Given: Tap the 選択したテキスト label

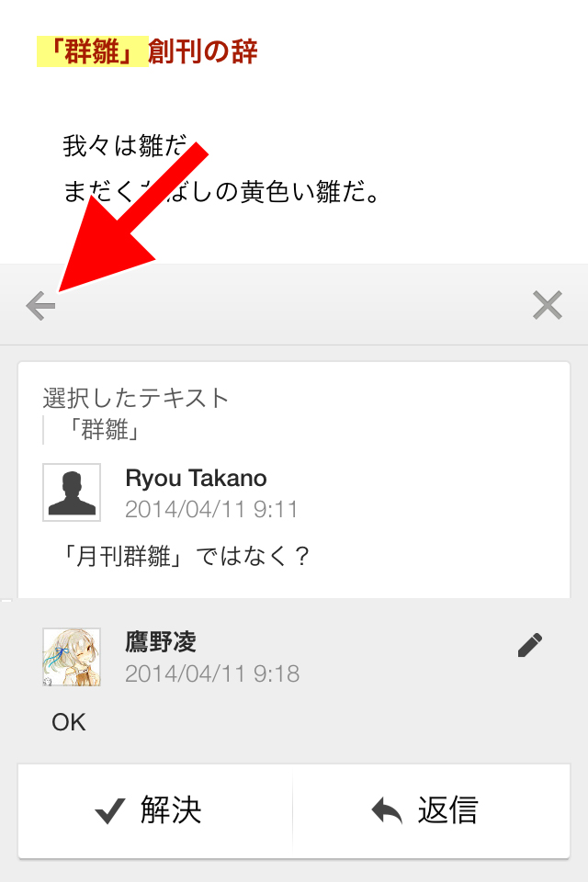Looking at the screenshot, I should [x=136, y=398].
